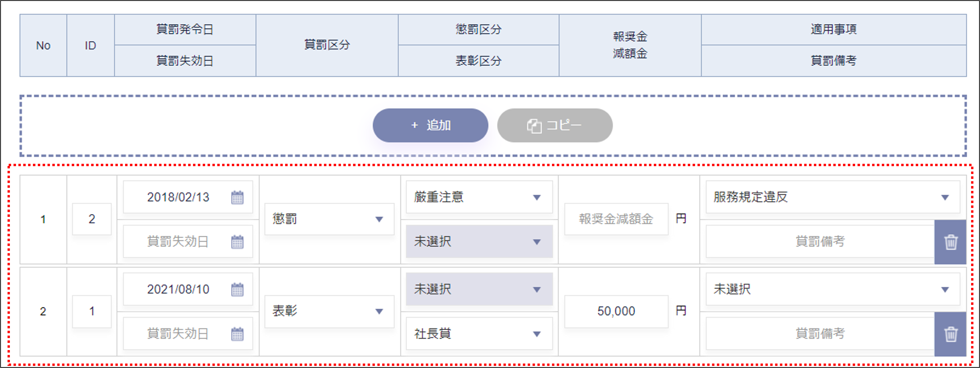
Task: Click row 1 賞罰備考 remarks field
Action: click(x=820, y=242)
